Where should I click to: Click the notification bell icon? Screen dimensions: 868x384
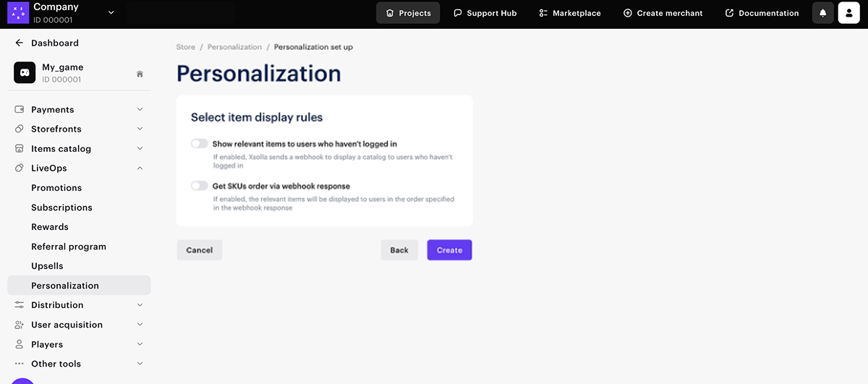(822, 13)
